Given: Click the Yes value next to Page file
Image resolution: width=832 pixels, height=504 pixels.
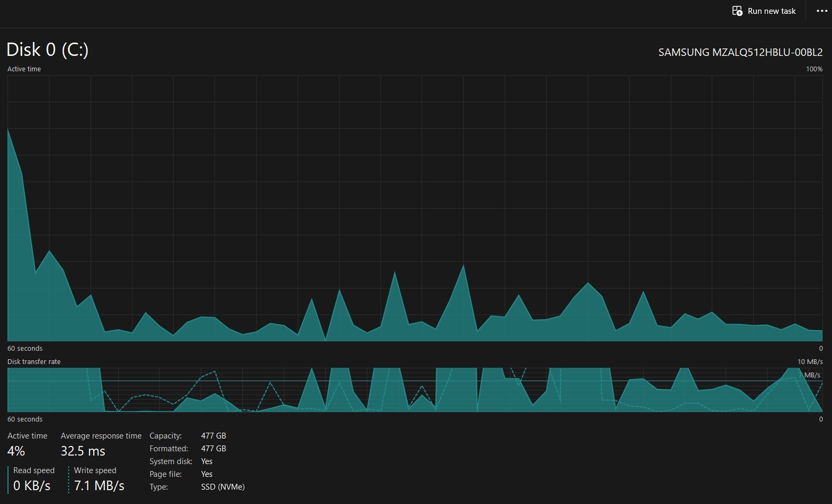Looking at the screenshot, I should (x=207, y=474).
